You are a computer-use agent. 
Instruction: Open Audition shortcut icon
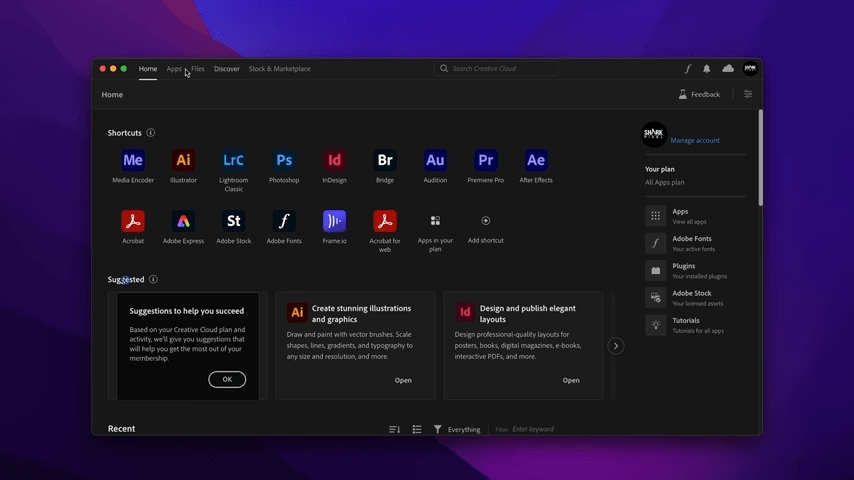[x=435, y=160]
